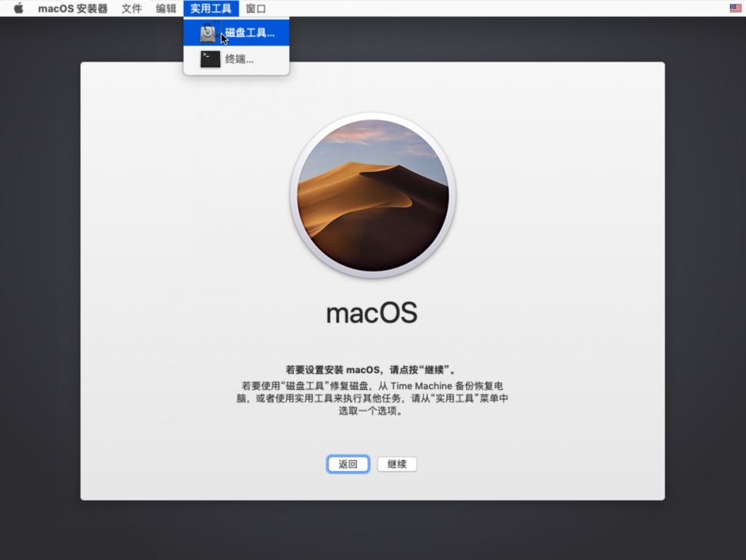Image resolution: width=746 pixels, height=560 pixels.
Task: Click the Terminal icon in the dropdown
Action: tap(210, 59)
